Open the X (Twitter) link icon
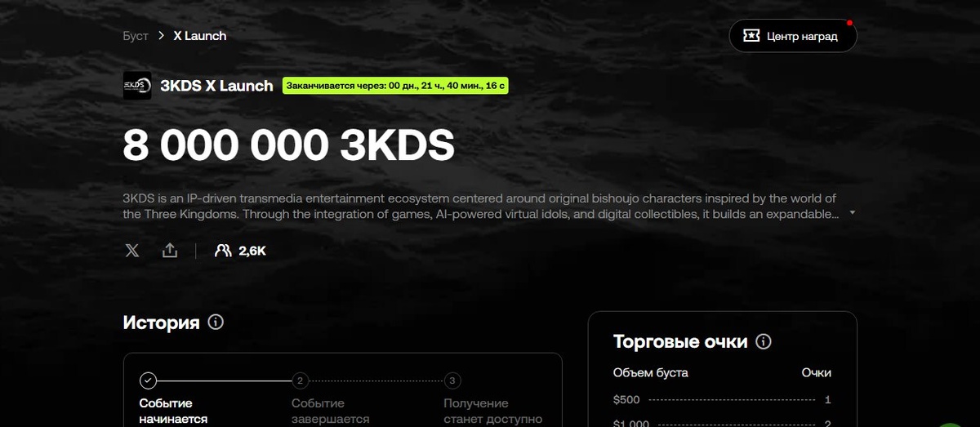Viewport: 980px width, 427px height. (x=132, y=251)
